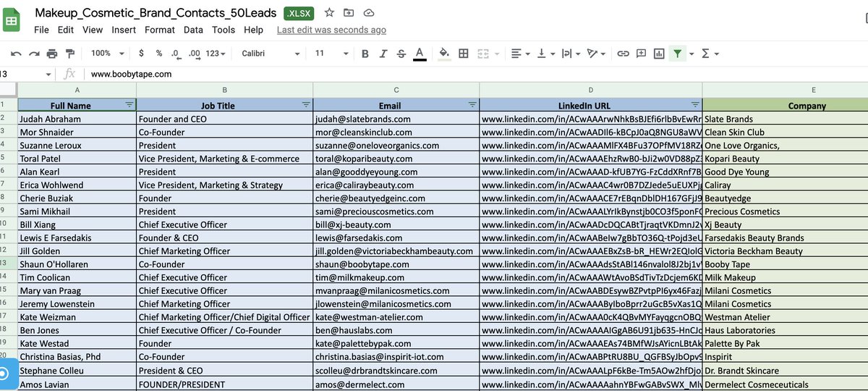Decrease decimal places
868x391 pixels.
176,54
